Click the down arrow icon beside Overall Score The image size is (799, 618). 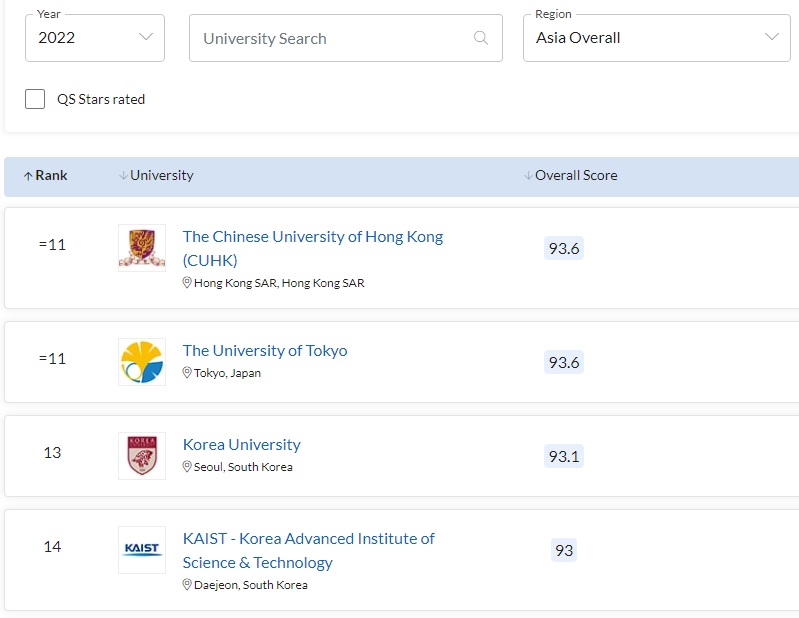(x=528, y=175)
